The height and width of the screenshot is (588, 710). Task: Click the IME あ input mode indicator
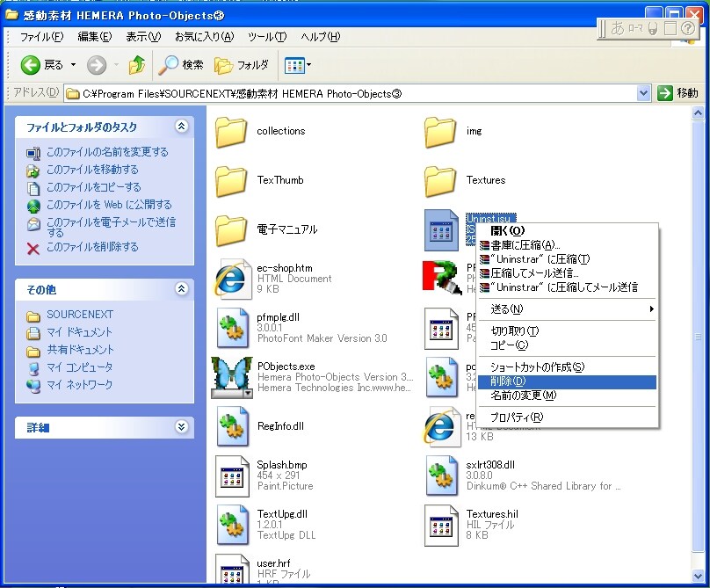pyautogui.click(x=617, y=28)
